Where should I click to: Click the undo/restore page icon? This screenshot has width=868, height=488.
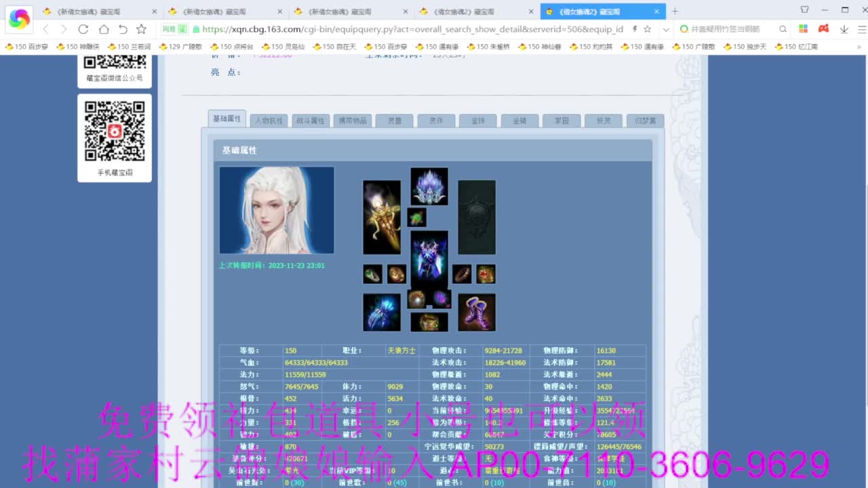(123, 29)
